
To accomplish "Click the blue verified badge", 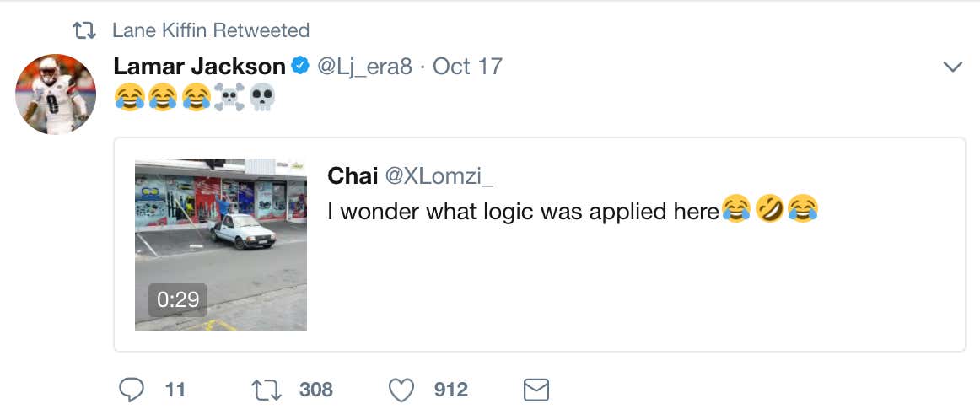I will (299, 66).
